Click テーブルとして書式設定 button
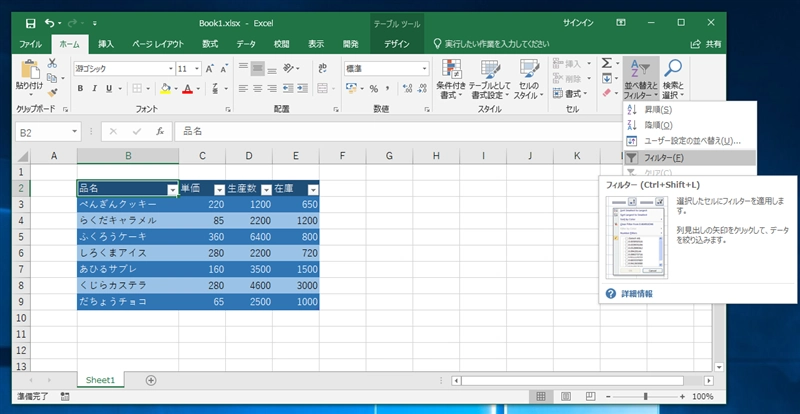The width and height of the screenshot is (800, 414). click(x=490, y=79)
